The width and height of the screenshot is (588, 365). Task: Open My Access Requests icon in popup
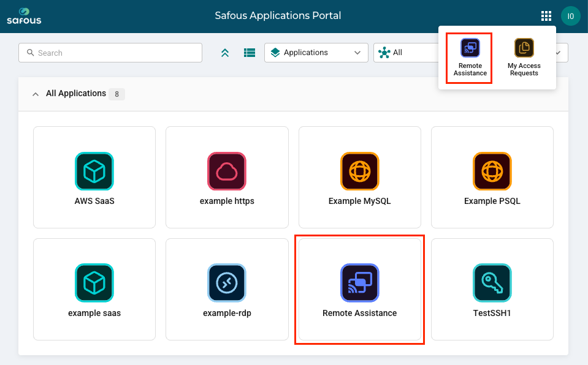click(524, 48)
